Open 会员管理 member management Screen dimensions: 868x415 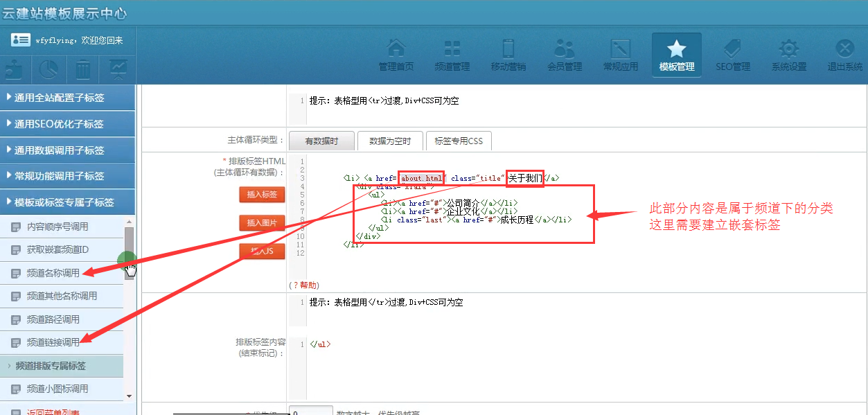click(x=564, y=55)
